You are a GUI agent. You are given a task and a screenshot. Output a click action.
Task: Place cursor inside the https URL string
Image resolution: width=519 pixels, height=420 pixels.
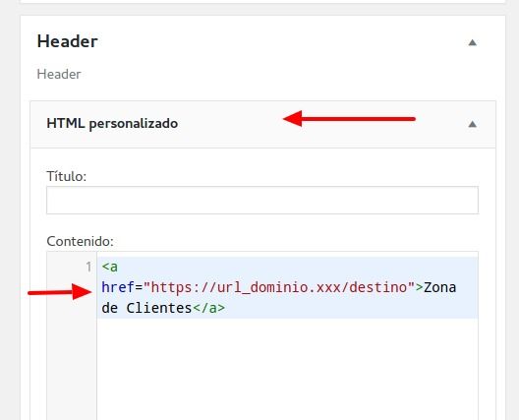tap(279, 287)
